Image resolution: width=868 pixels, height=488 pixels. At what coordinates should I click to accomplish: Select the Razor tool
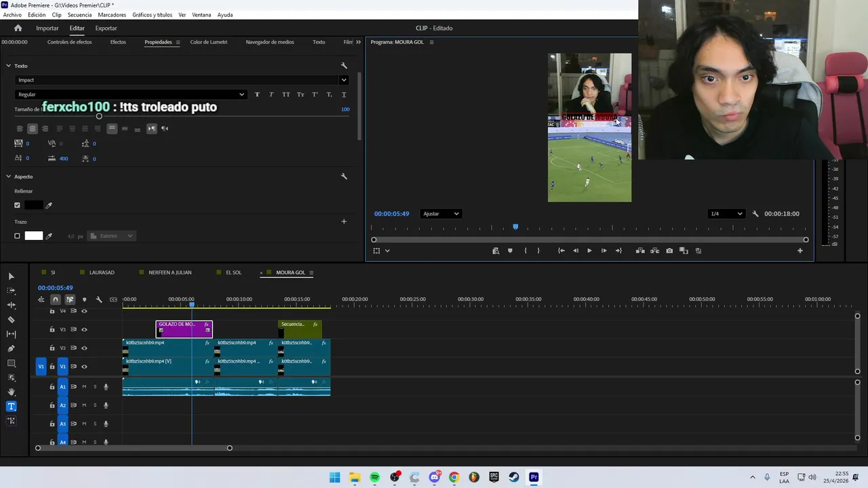click(x=11, y=319)
